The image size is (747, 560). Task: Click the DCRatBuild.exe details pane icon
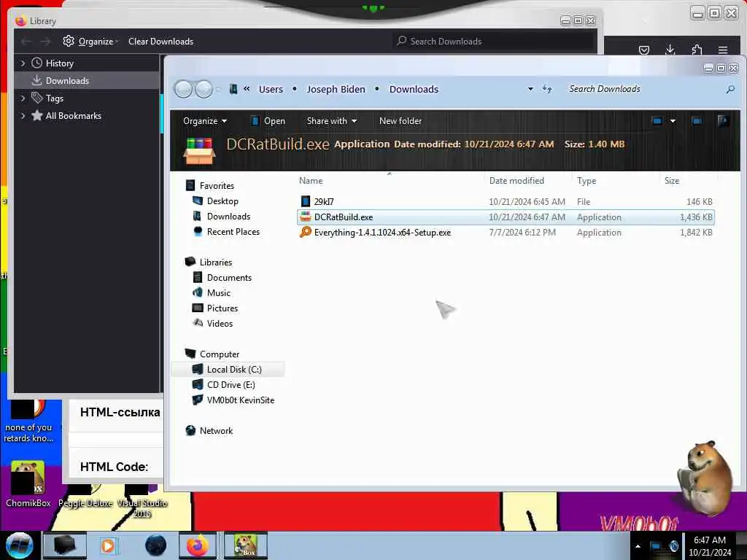[x=199, y=150]
